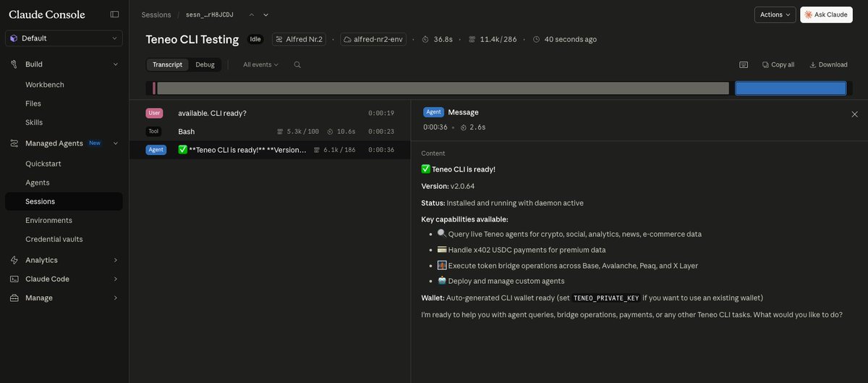Click the pink timeline marker

pos(154,88)
